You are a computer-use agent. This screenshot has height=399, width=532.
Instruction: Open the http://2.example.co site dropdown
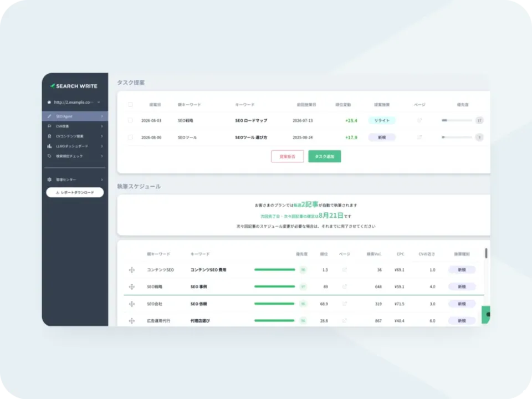tap(74, 102)
